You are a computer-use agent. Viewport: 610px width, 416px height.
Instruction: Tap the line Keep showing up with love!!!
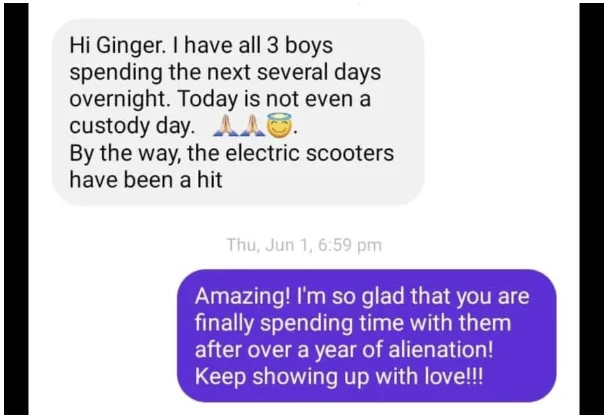339,377
